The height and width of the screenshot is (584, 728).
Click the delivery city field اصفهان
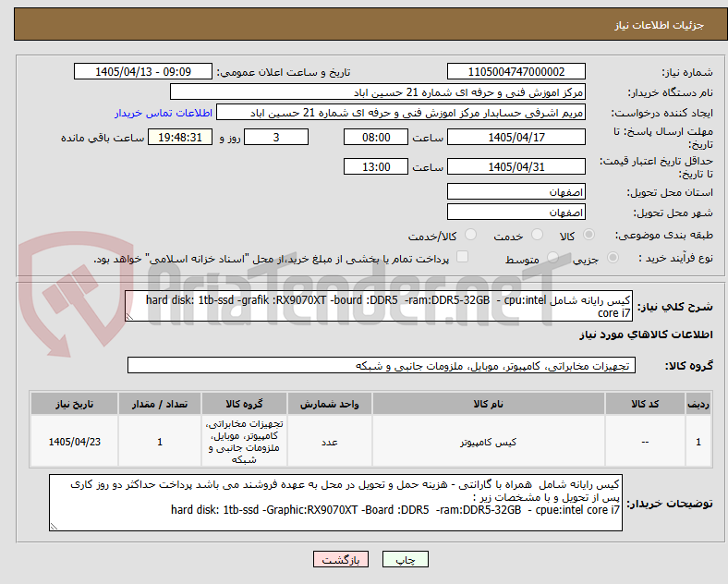(516, 213)
